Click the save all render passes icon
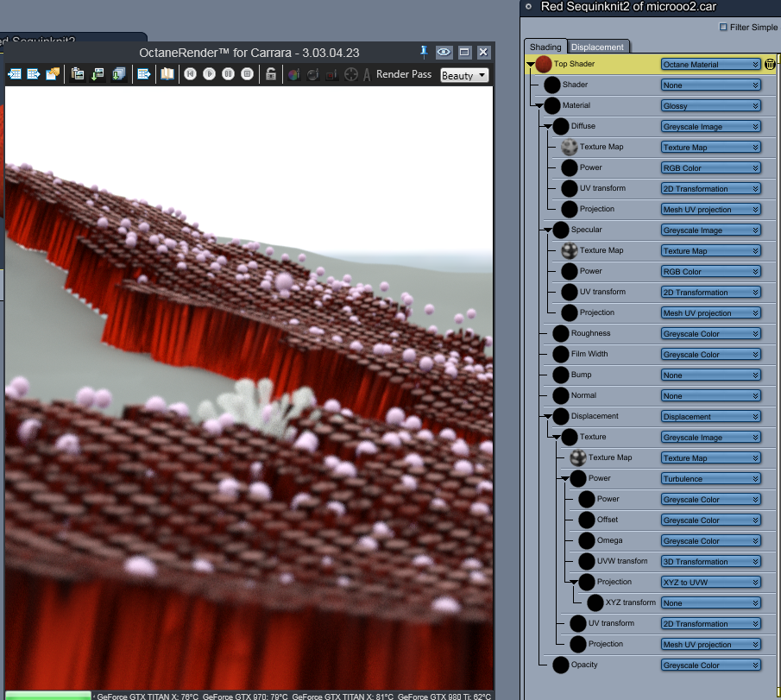The width and height of the screenshot is (781, 700). pos(118,74)
